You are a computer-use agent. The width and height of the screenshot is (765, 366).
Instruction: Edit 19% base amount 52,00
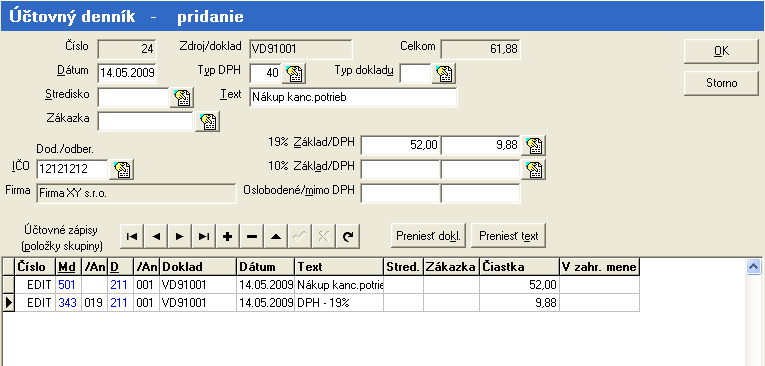point(400,145)
